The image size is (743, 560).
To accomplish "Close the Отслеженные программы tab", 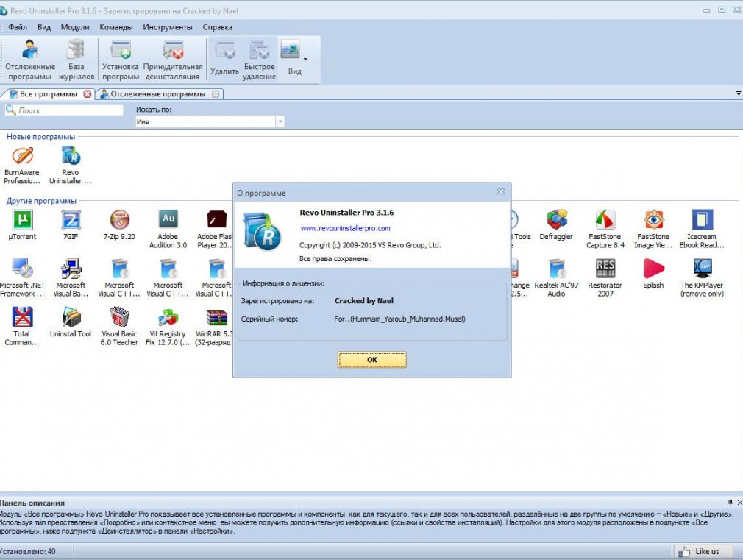I will click(216, 94).
